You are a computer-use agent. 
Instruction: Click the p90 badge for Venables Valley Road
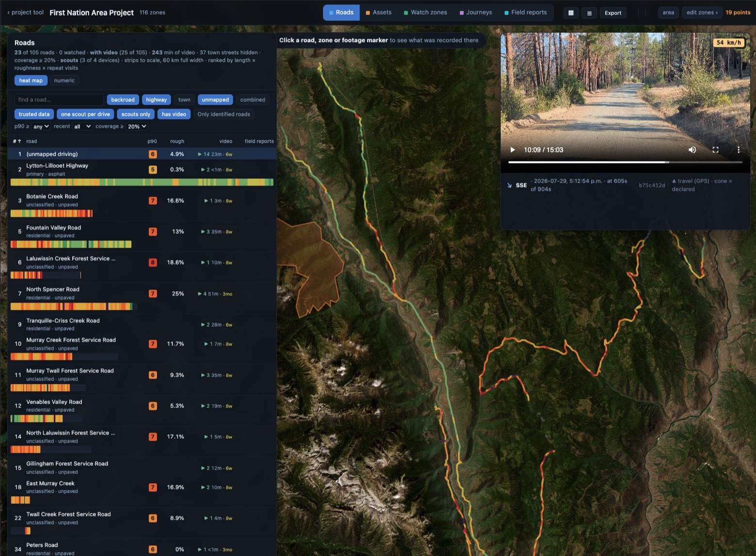coord(153,406)
